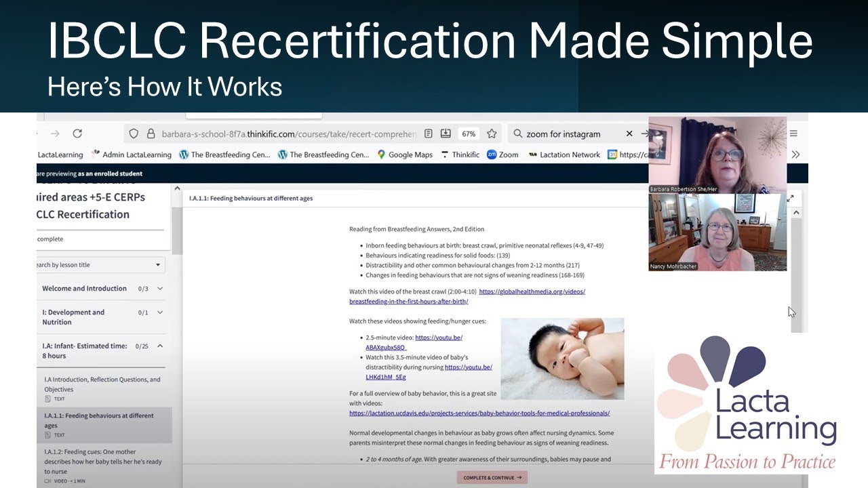Click the URL in the address bar
868x488 pixels.
click(x=289, y=134)
